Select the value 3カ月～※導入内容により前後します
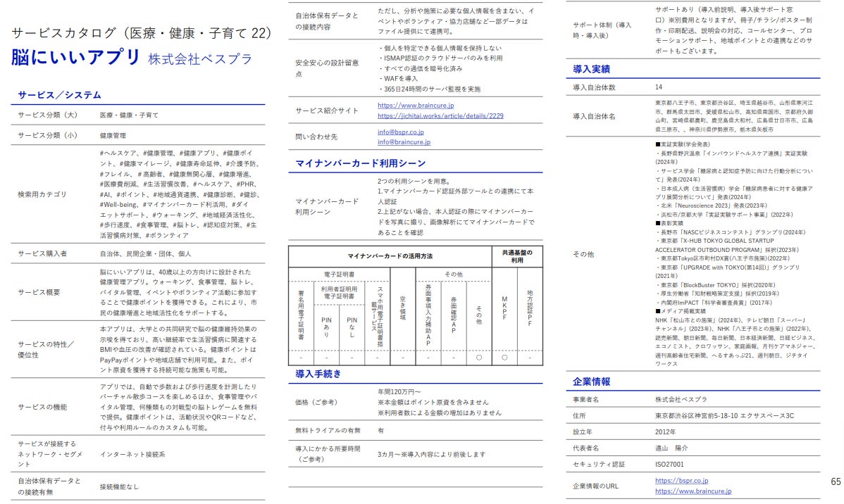This screenshot has height=504, width=844. [432, 455]
